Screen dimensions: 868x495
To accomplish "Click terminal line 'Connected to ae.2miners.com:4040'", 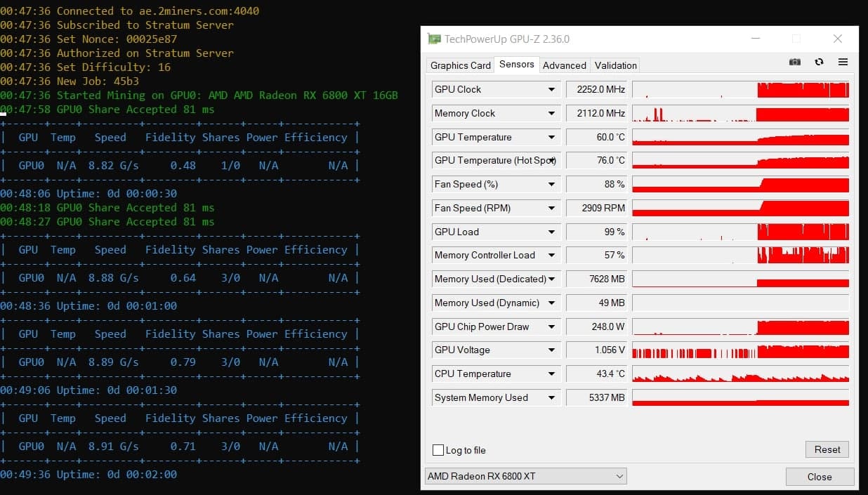I will pyautogui.click(x=129, y=11).
